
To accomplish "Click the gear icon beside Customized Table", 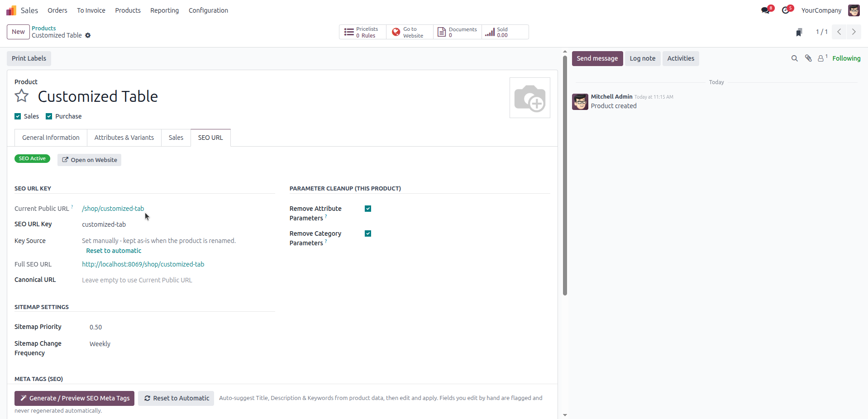I will 88,35.
